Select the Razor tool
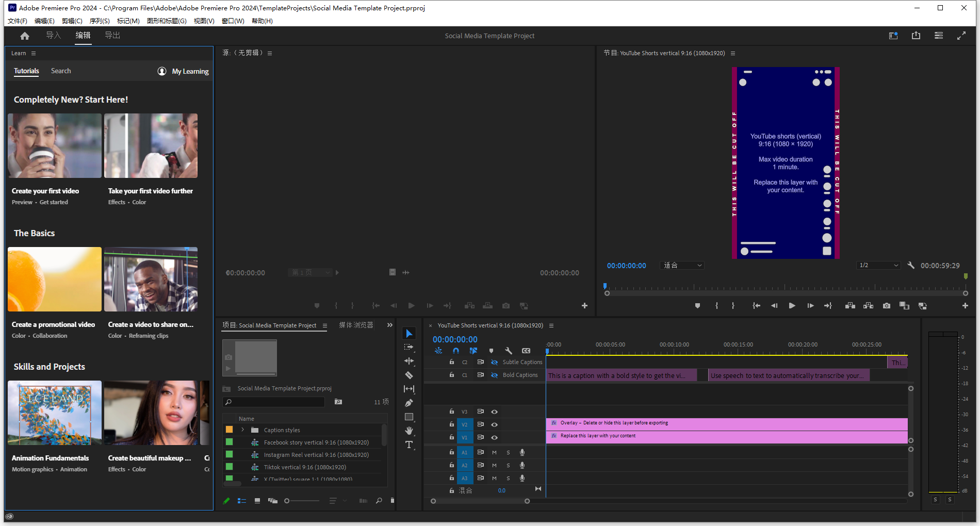The image size is (980, 526). click(409, 375)
